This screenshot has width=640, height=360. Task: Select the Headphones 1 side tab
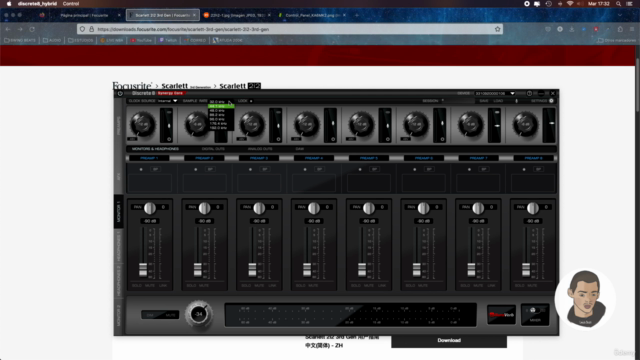pos(119,245)
